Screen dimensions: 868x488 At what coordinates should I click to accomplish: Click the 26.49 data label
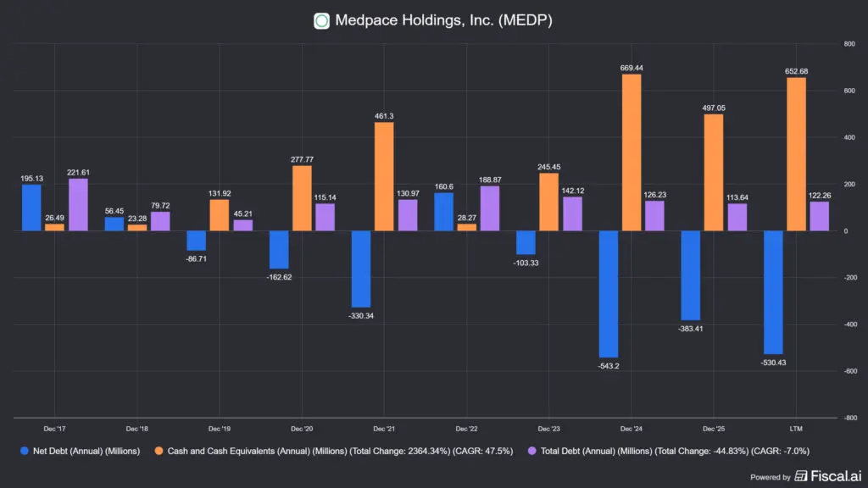coord(54,218)
